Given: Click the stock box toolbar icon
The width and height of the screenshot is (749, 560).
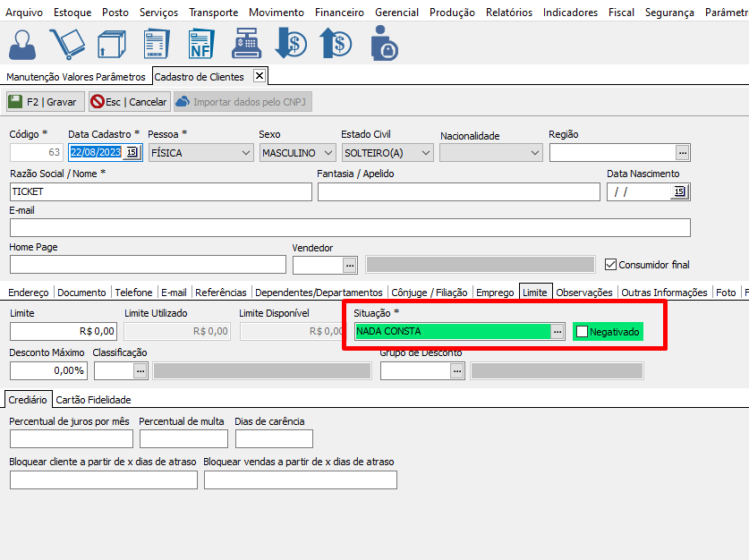Looking at the screenshot, I should pyautogui.click(x=112, y=44).
